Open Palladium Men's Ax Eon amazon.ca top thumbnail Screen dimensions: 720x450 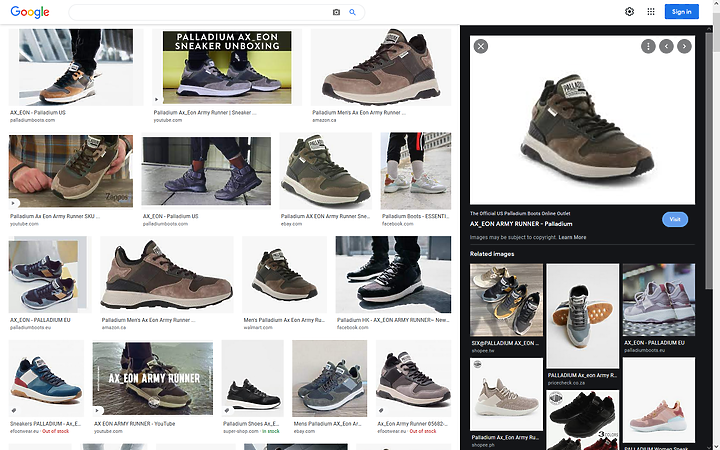[x=381, y=67]
